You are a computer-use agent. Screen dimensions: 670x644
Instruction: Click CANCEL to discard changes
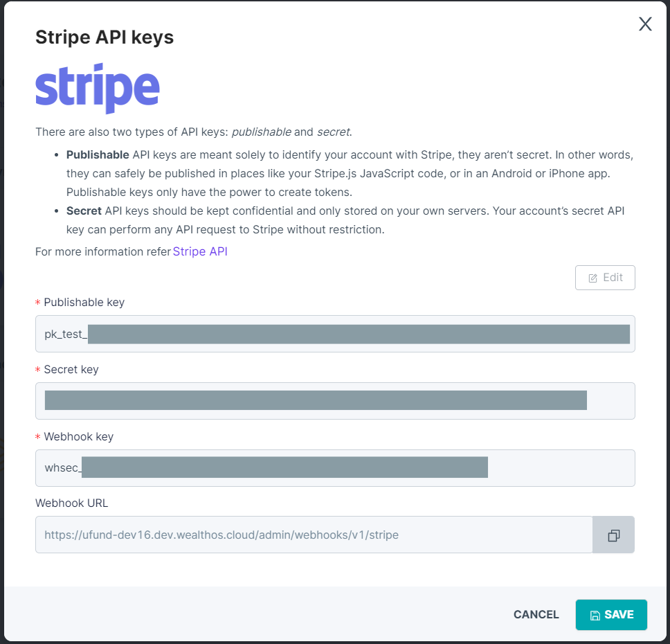tap(536, 614)
